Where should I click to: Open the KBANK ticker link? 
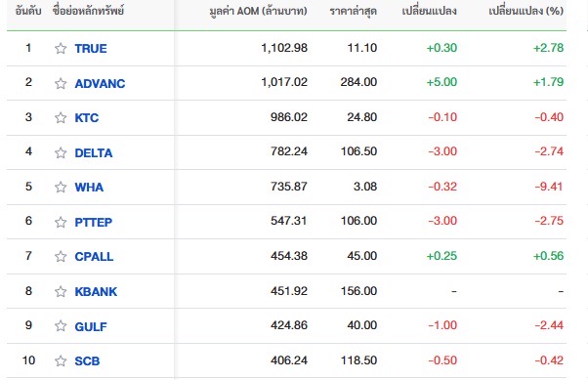[x=96, y=291]
